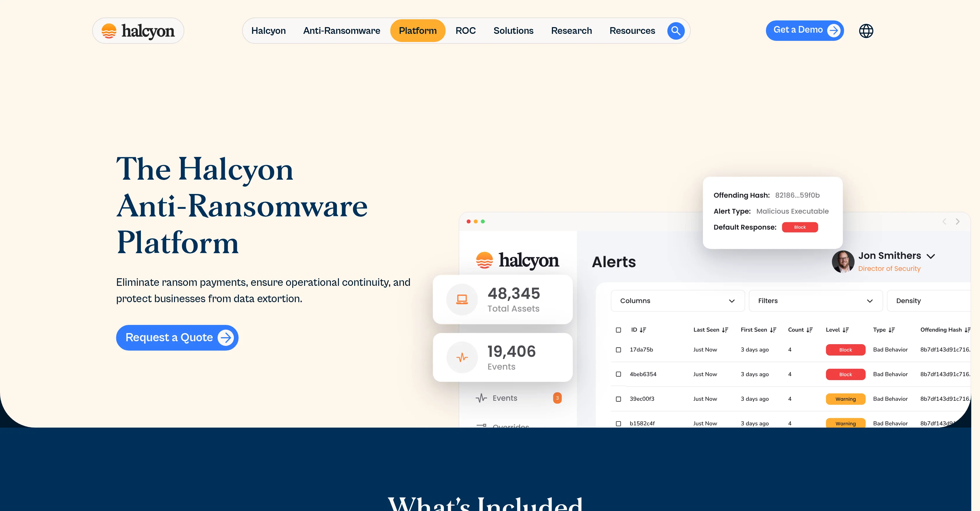Screen dimensions: 980x511
Task: Click Block badge in row 17da75b
Action: [845, 350]
